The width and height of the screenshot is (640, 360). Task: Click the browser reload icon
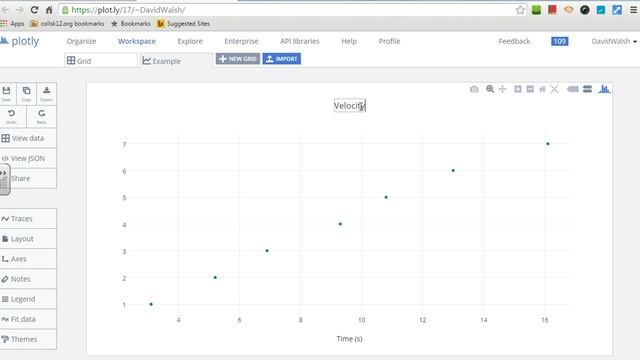pos(34,10)
